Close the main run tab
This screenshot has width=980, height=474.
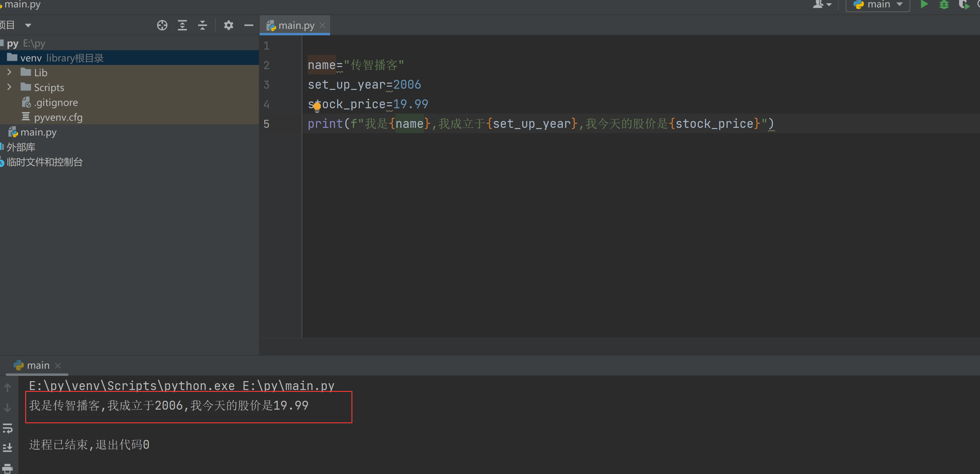pos(58,365)
